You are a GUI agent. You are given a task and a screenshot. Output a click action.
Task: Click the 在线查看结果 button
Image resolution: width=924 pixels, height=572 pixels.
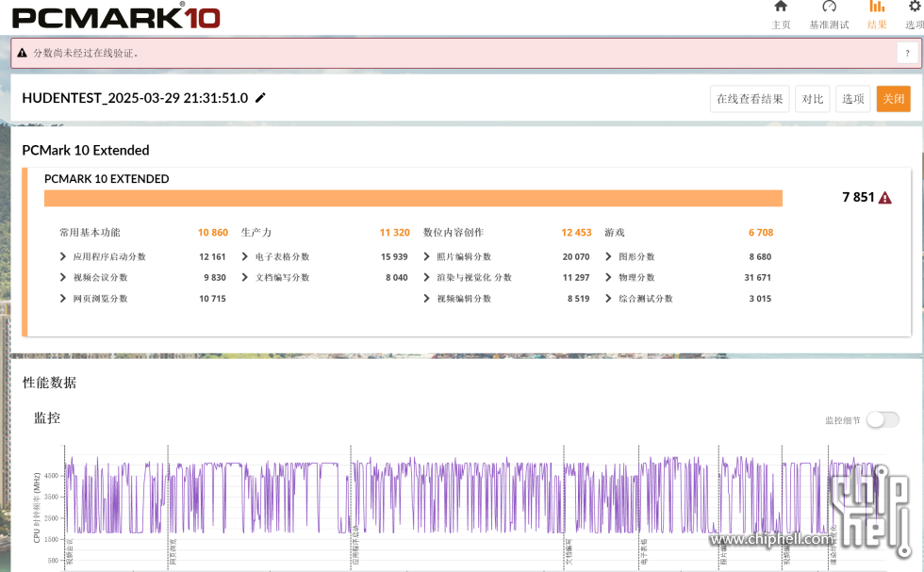[x=750, y=99]
